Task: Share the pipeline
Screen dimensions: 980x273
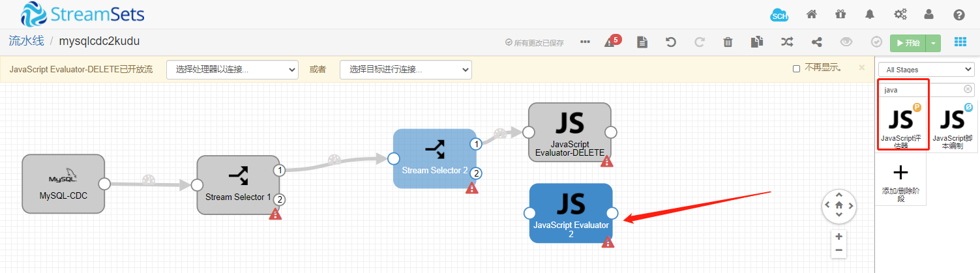Action: click(816, 42)
